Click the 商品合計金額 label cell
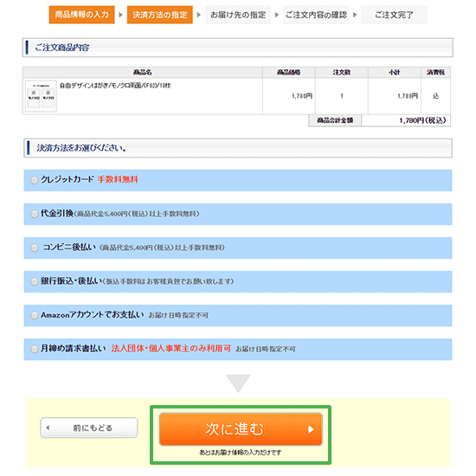Screen dimensions: 476x476 pos(335,120)
